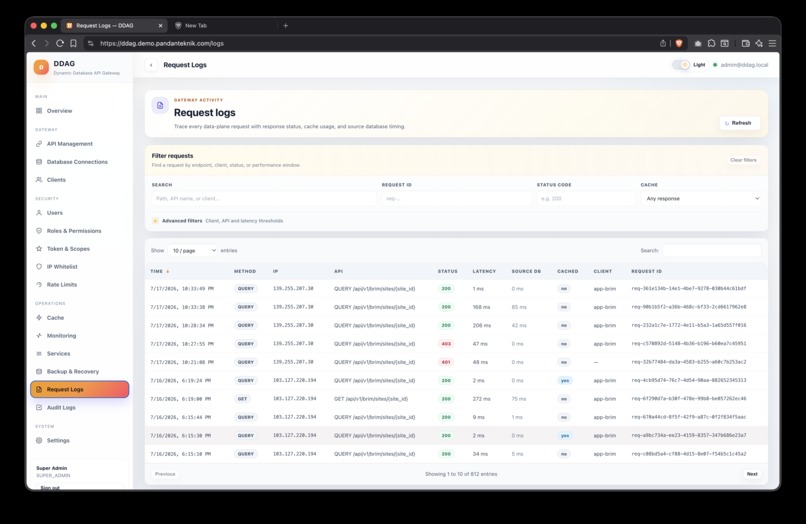This screenshot has height=524, width=806.
Task: Expand the Advanced filters section
Action: click(217, 221)
